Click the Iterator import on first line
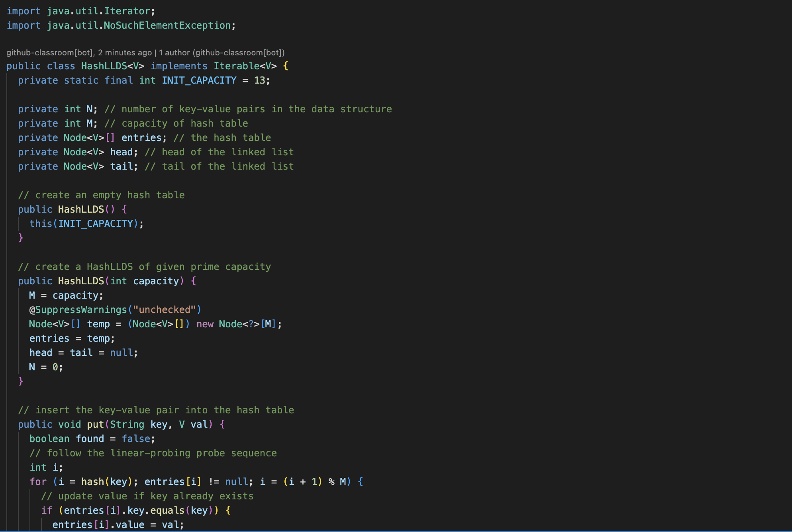792x532 pixels. coord(127,11)
